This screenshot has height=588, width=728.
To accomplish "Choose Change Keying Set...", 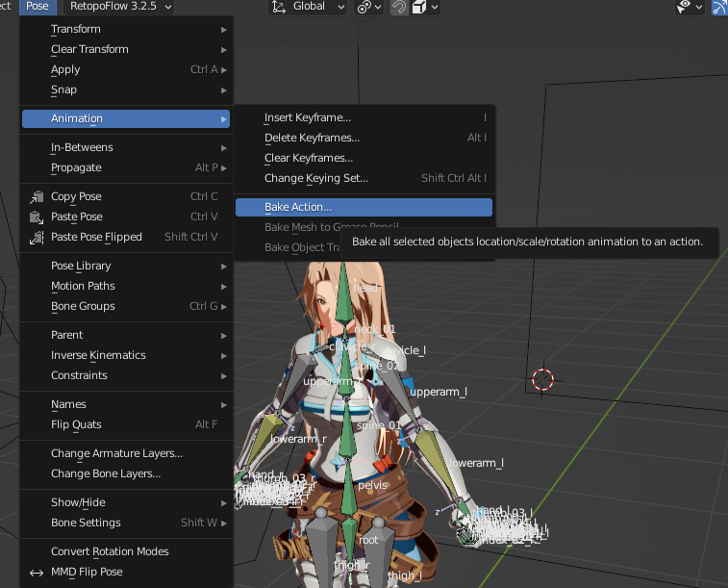I will click(x=364, y=178).
